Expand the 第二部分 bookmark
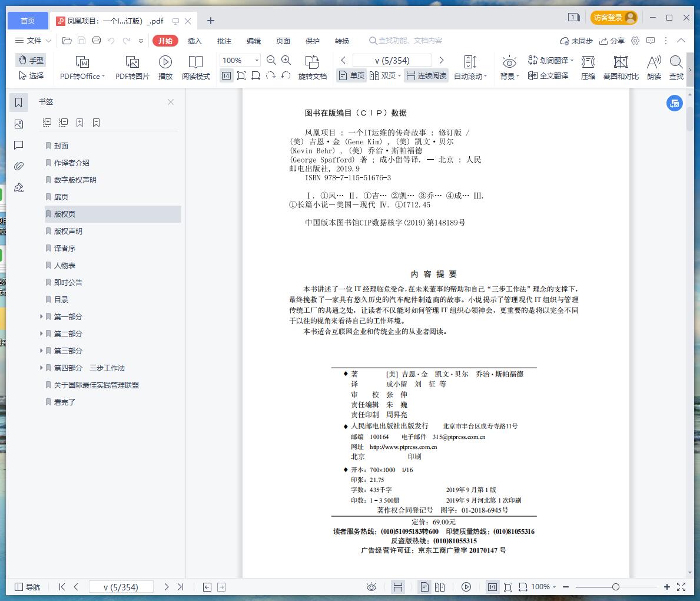This screenshot has height=601, width=700. tap(41, 333)
